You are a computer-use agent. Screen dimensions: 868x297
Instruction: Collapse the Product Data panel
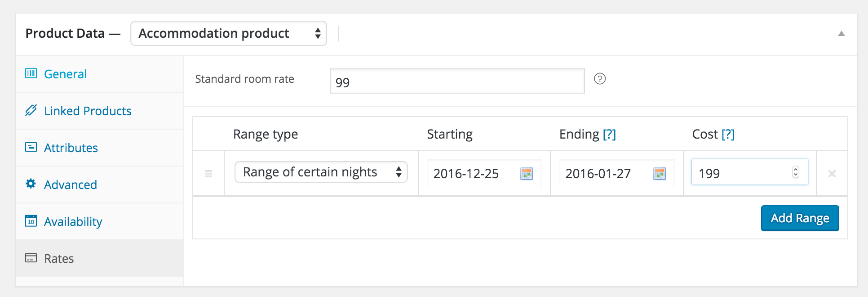click(841, 34)
